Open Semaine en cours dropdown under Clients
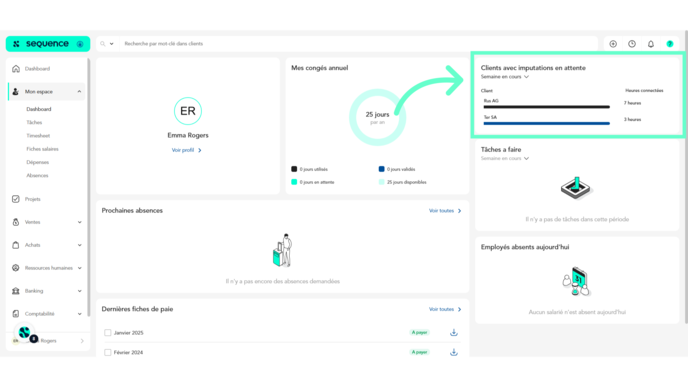688x387 pixels. [505, 77]
